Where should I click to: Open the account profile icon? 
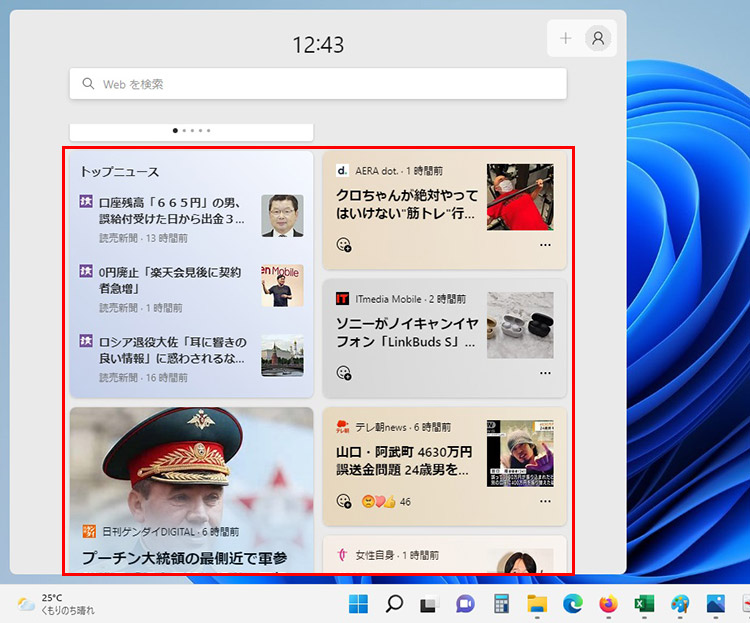click(x=598, y=38)
